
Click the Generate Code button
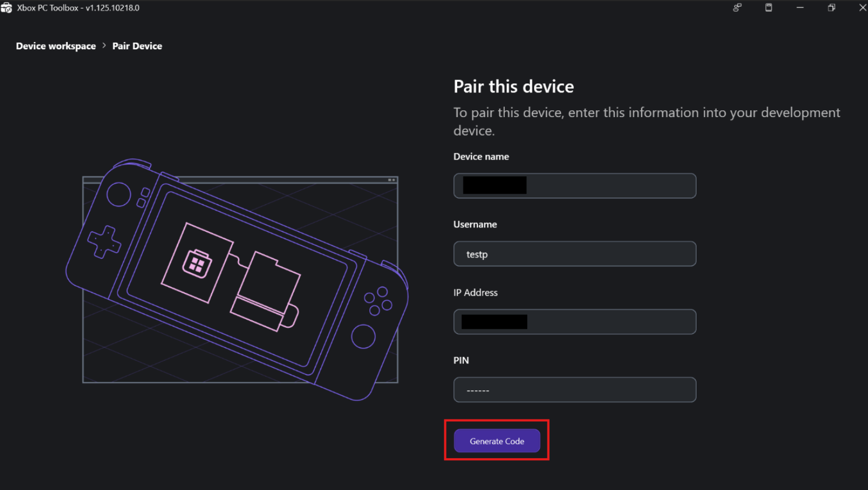497,441
